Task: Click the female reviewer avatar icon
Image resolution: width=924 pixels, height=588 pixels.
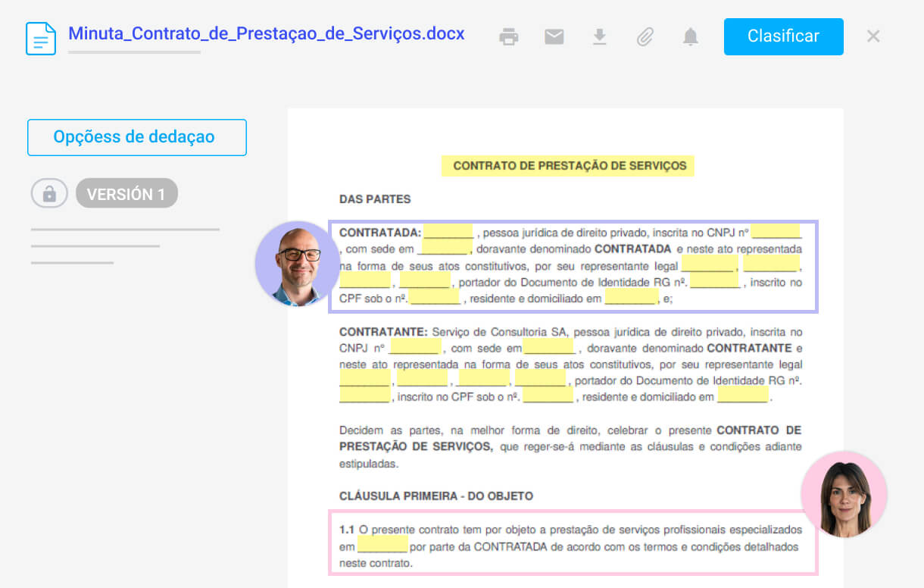Action: [844, 494]
